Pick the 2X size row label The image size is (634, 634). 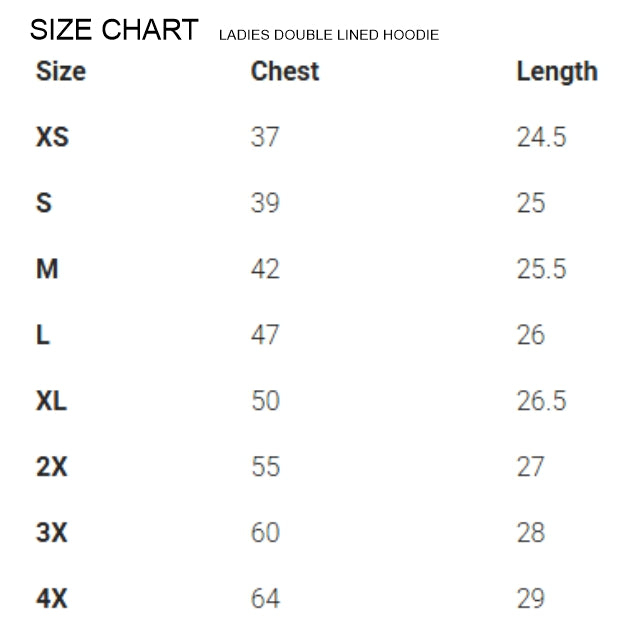tap(52, 467)
